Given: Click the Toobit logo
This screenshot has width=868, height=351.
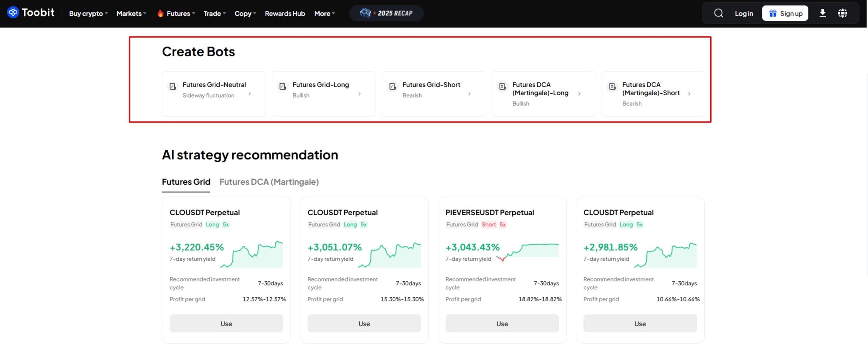Looking at the screenshot, I should click(31, 13).
